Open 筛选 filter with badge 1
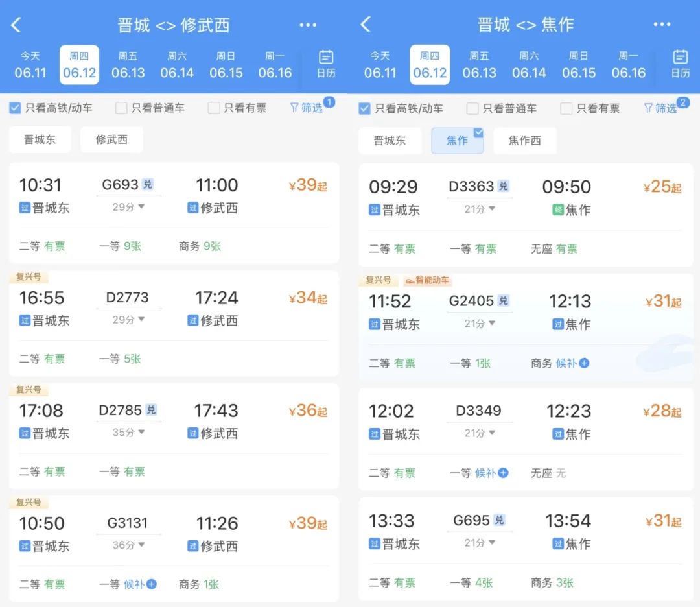The width and height of the screenshot is (700, 607). [x=312, y=106]
